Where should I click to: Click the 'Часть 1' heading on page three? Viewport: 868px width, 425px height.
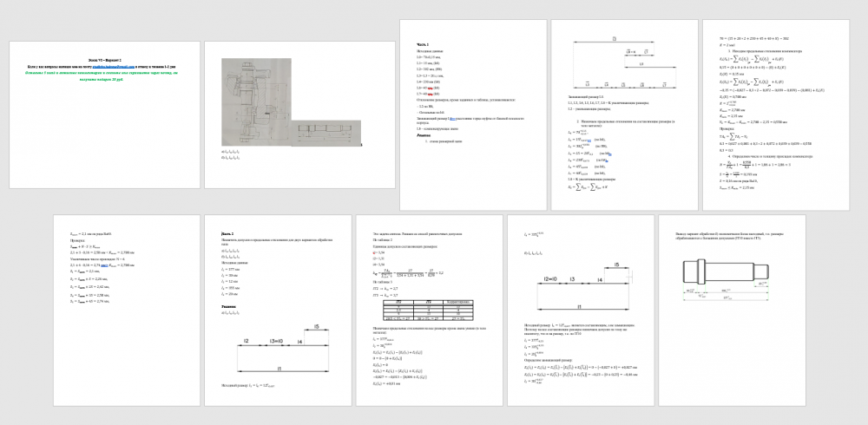(x=423, y=43)
